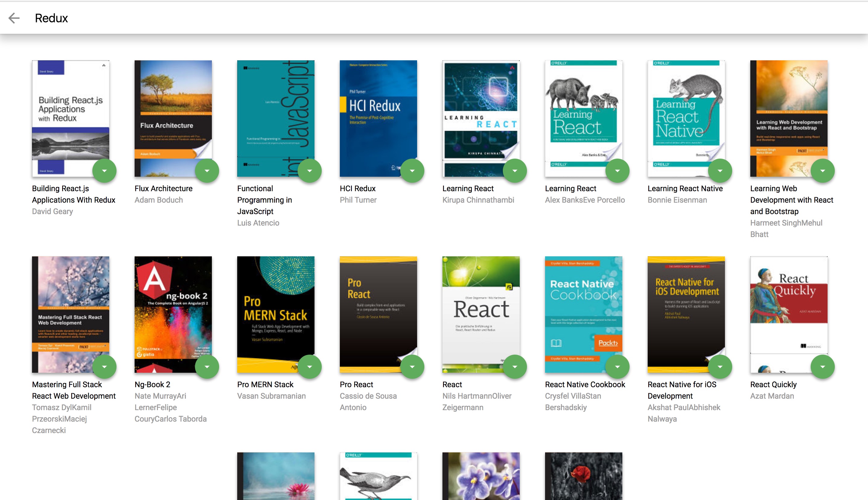
Task: Open dropdown on Alex Banks' Learning React
Action: pos(617,171)
